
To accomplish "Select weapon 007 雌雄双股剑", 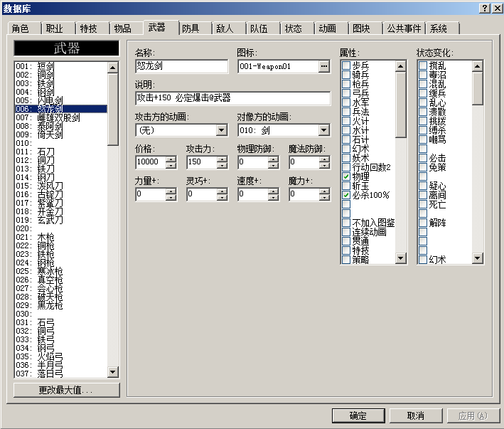I will tap(61, 117).
